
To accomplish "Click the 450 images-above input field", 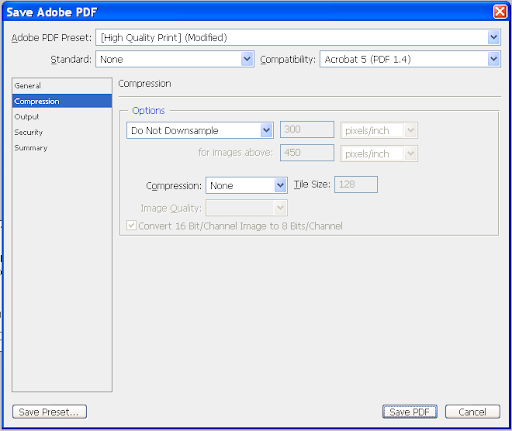I will click(x=307, y=153).
